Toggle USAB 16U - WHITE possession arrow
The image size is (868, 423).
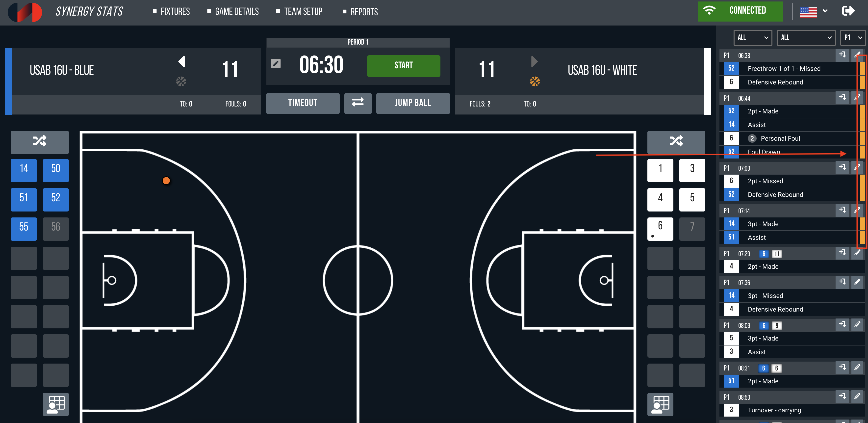pyautogui.click(x=534, y=61)
